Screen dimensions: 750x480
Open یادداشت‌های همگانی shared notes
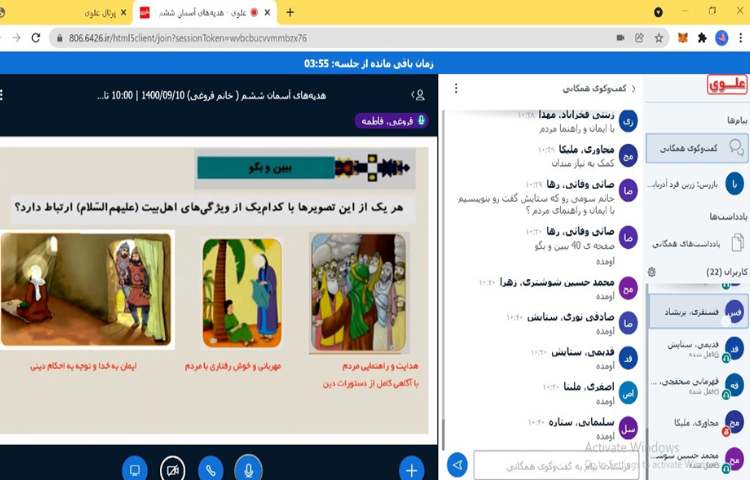click(x=697, y=243)
